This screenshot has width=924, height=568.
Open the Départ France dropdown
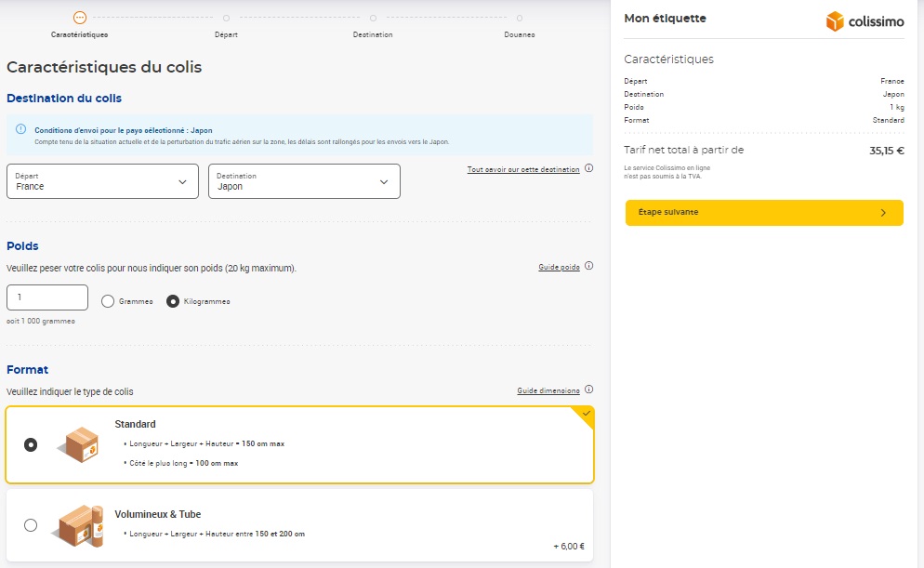click(x=102, y=181)
